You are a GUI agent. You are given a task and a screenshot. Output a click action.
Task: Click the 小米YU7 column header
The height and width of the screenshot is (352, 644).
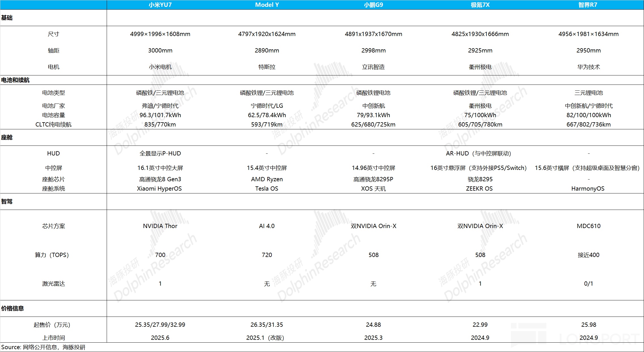point(160,5)
